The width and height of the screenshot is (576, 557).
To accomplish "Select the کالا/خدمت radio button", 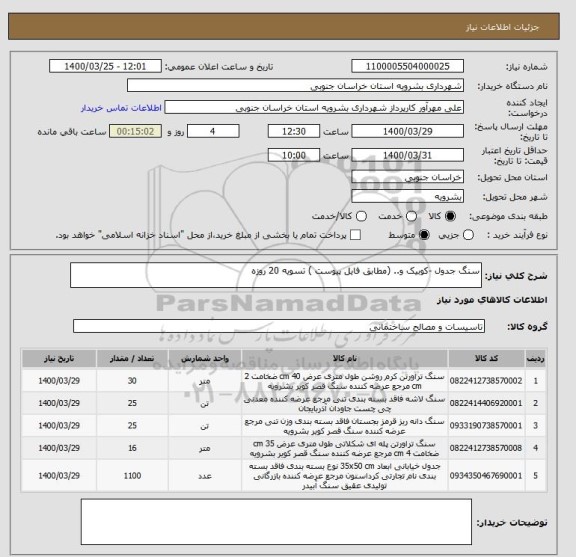I will tap(361, 216).
